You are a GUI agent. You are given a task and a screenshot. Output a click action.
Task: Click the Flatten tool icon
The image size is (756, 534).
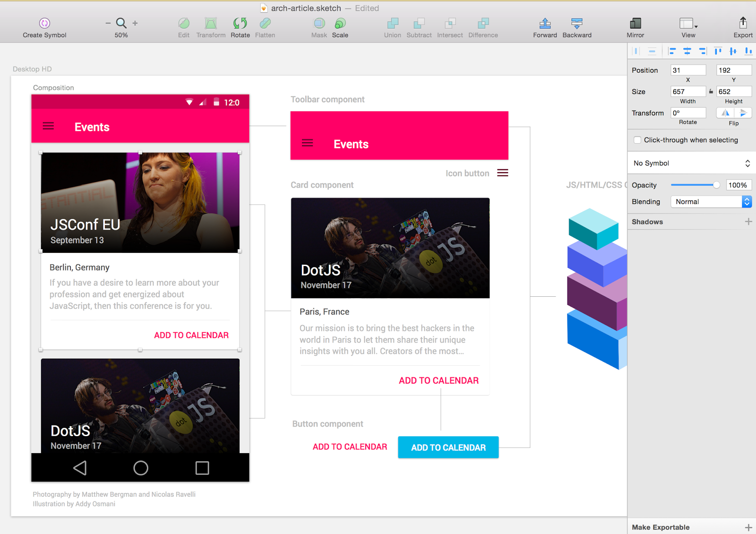[265, 23]
